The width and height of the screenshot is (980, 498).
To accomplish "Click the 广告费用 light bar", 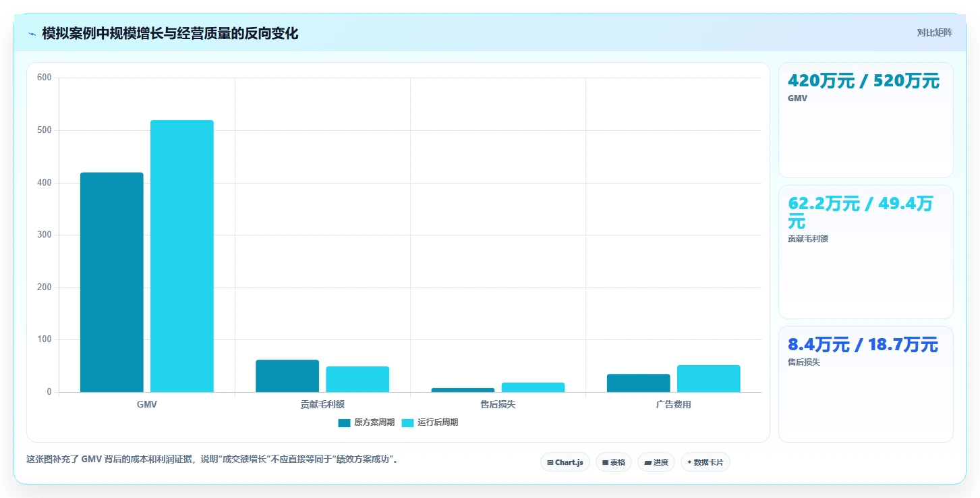I will point(709,379).
